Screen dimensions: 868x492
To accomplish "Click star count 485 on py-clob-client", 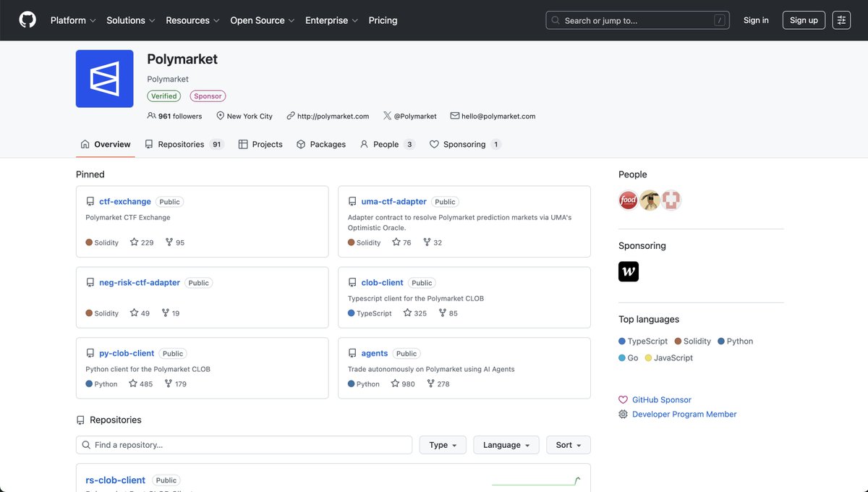I will (x=141, y=384).
